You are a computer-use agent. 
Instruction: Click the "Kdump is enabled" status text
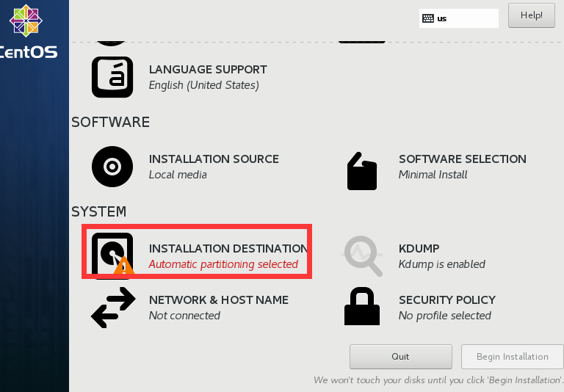[441, 264]
